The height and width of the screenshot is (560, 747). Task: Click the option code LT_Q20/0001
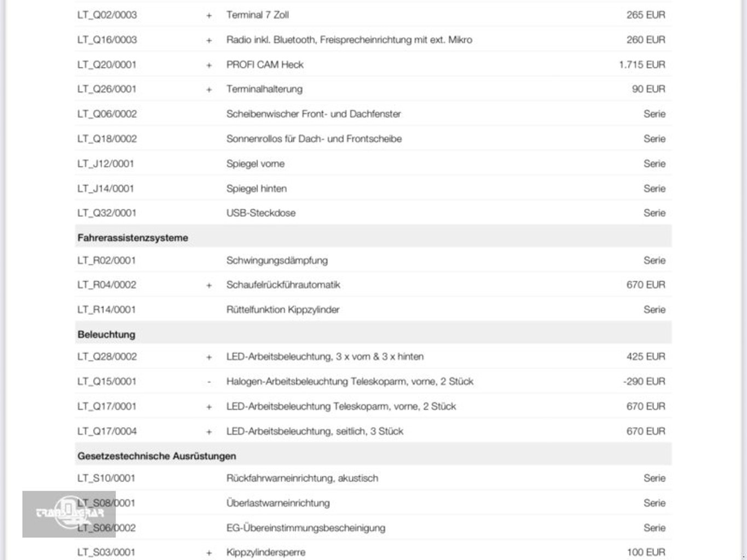[x=107, y=65]
